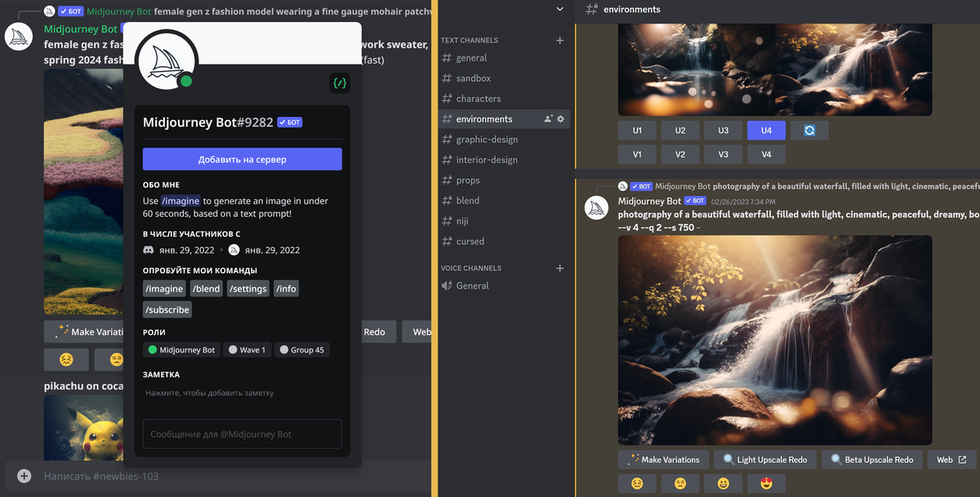Collapse the VOICE CHANNELS category
The width and height of the screenshot is (980, 497).
pos(470,268)
